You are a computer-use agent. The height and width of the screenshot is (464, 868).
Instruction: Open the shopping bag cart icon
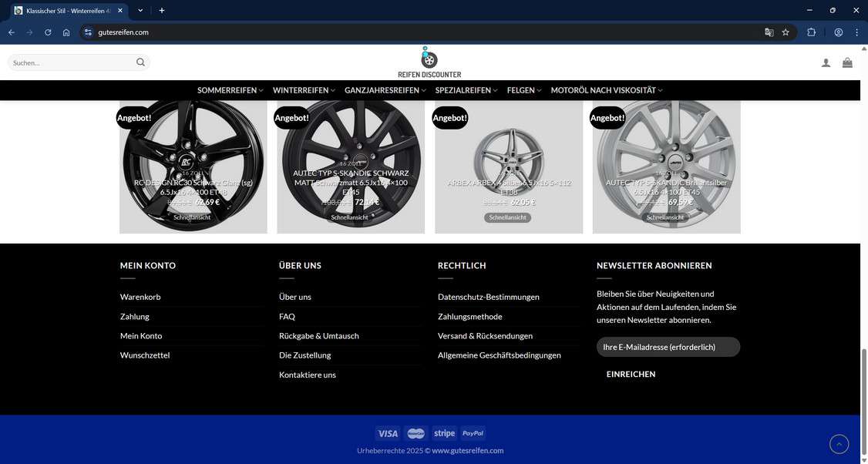(x=847, y=62)
